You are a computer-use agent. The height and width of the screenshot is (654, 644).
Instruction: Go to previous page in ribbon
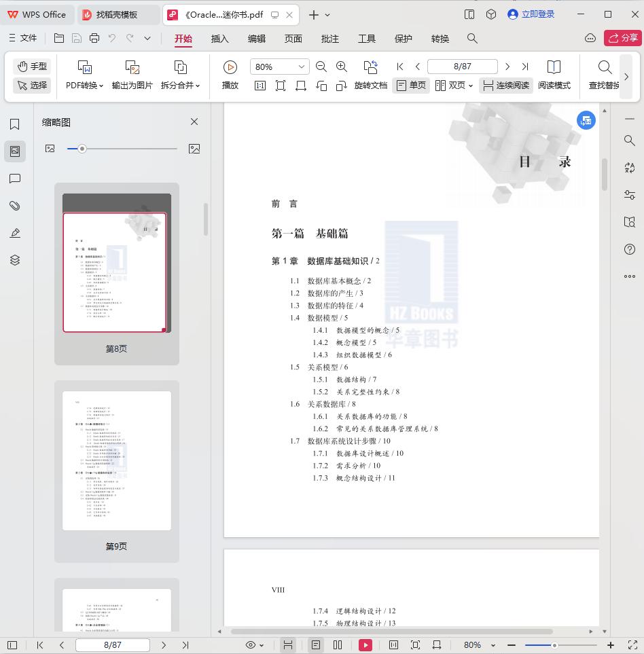click(x=418, y=67)
